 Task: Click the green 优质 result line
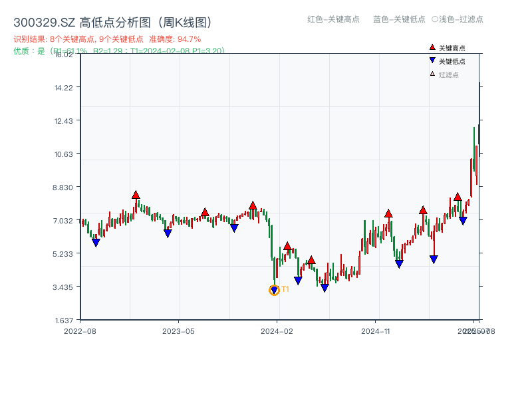click(118, 51)
